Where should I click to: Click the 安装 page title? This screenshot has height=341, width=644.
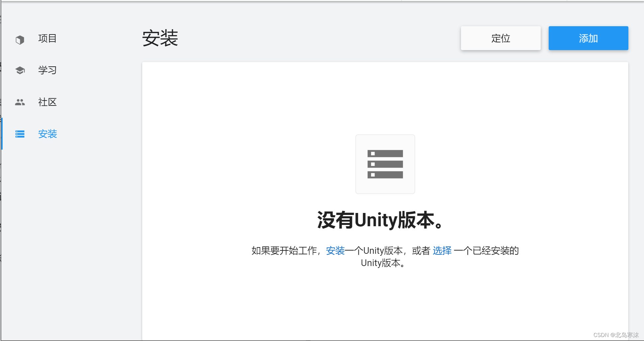pyautogui.click(x=160, y=38)
